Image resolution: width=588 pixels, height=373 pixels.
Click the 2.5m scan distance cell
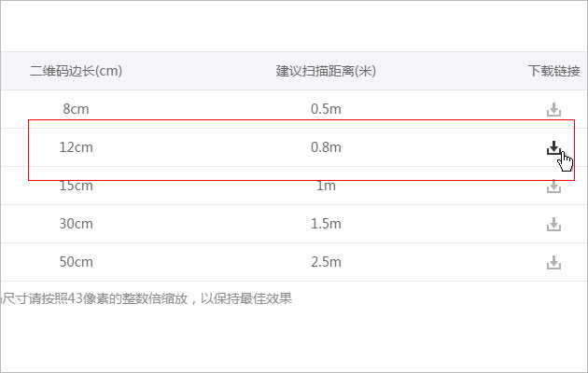coord(326,262)
